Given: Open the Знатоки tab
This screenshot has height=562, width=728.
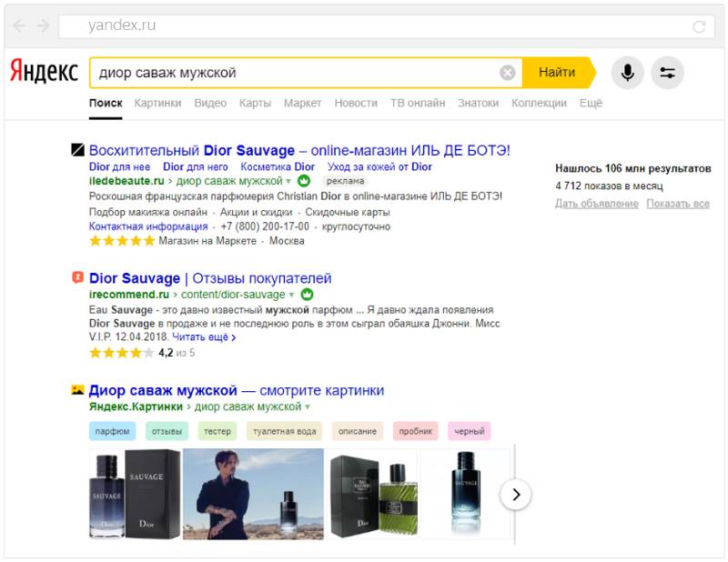Looking at the screenshot, I should (479, 103).
